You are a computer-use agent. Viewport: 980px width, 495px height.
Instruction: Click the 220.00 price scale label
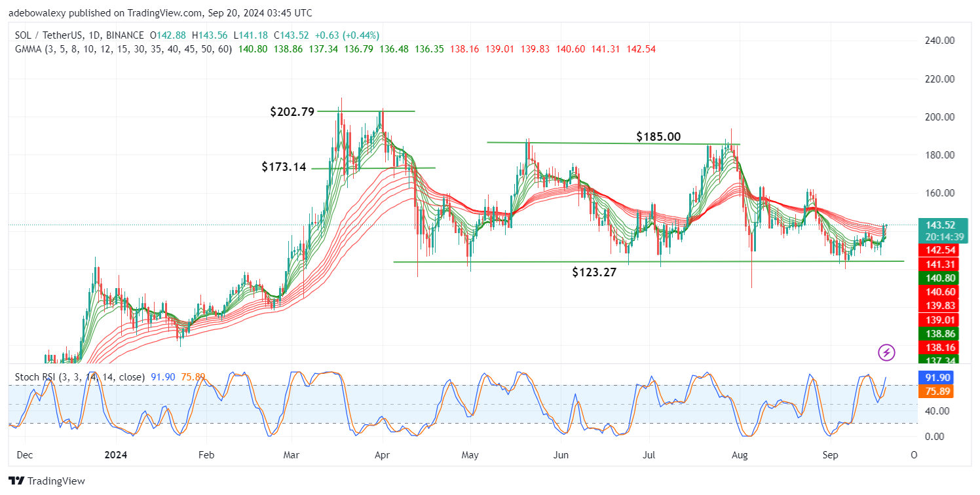[x=941, y=79]
